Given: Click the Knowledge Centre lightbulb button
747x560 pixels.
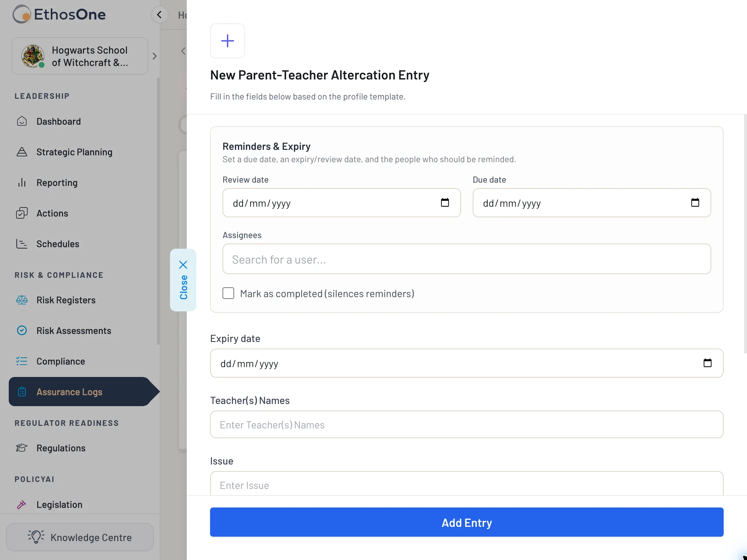Looking at the screenshot, I should pos(80,537).
